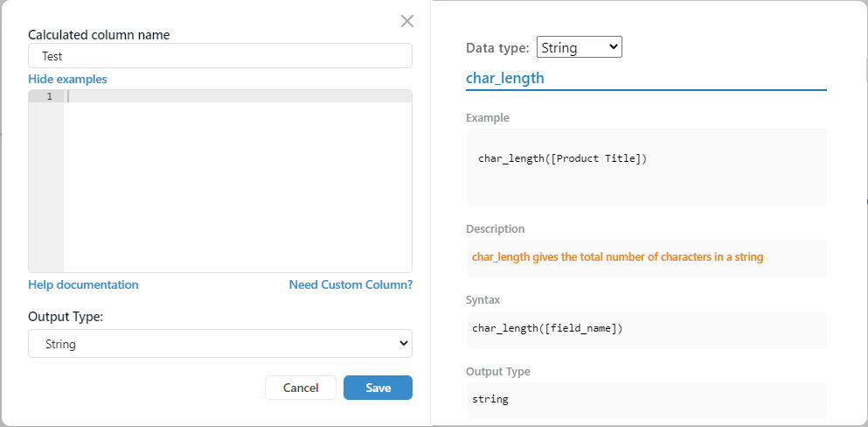
Task: Click the Calculated column name label
Action: 99,35
